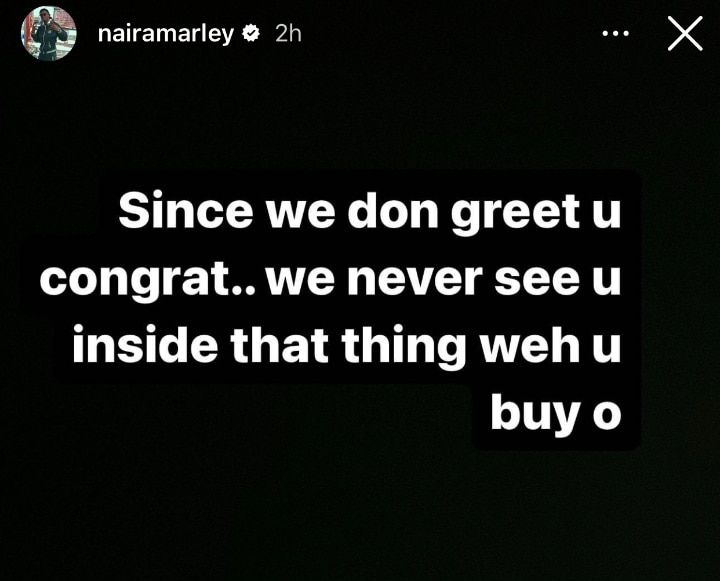Click the word 'buy' in the last line

[534, 412]
